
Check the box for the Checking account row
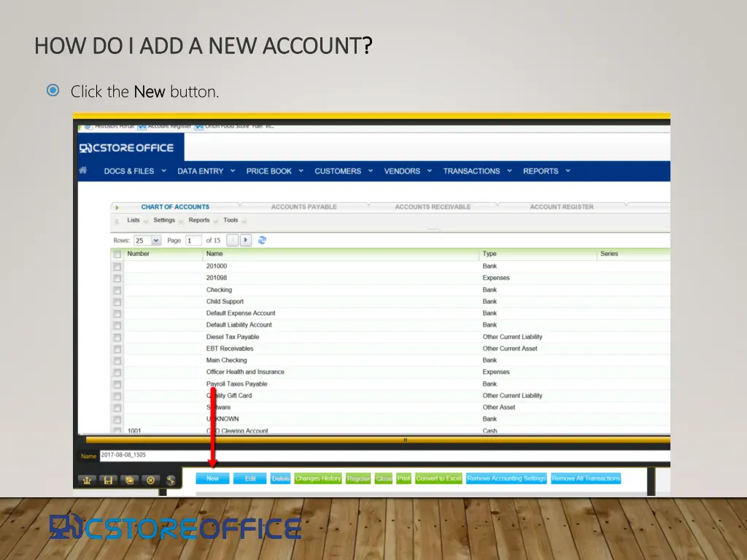117,290
